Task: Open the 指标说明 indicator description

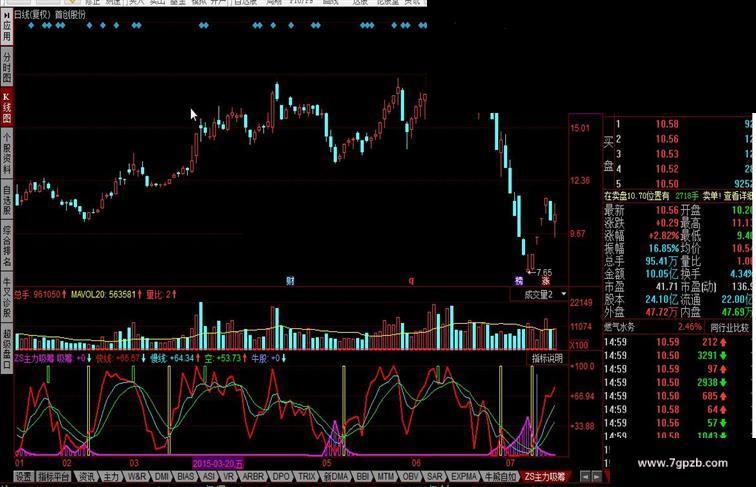Action: (547, 358)
